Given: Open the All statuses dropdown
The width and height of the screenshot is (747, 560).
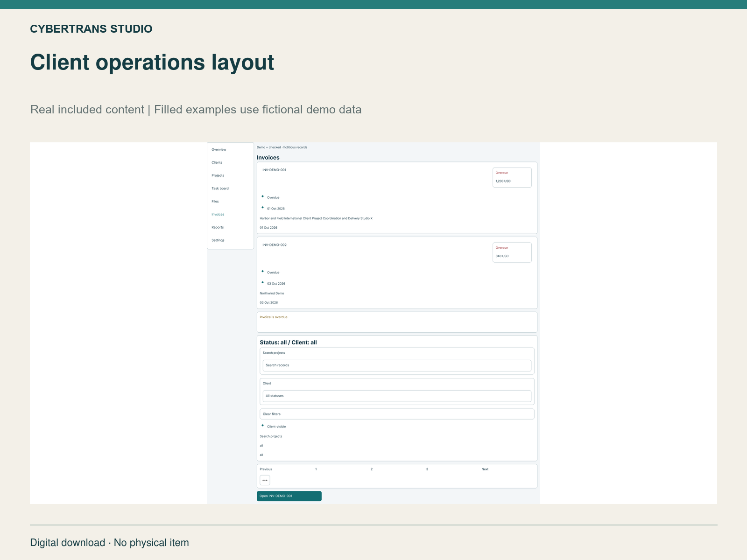Looking at the screenshot, I should pos(397,396).
